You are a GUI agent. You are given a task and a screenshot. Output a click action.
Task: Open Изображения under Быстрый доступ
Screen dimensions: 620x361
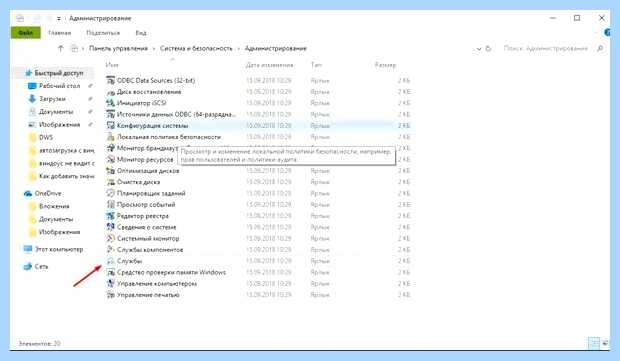click(59, 125)
